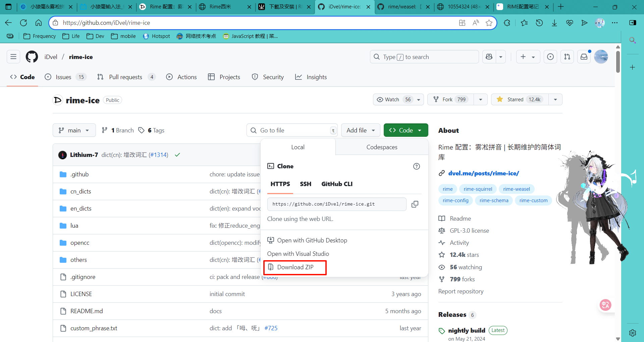Open the header pull requests icon
Image resolution: width=644 pixels, height=342 pixels.
click(567, 57)
